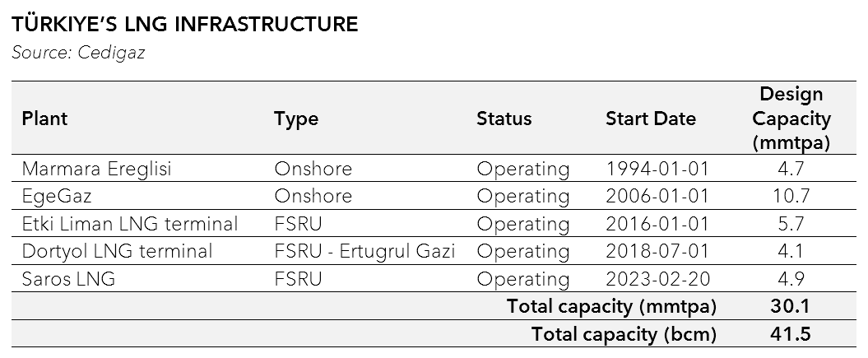
Task: Click the start date 1994-01-01
Action: [x=657, y=170]
